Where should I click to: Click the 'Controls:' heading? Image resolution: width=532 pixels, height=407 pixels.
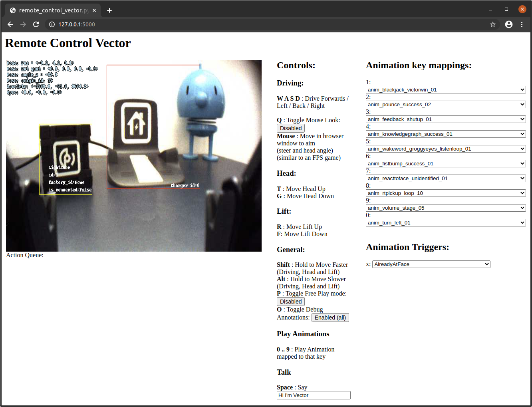296,66
